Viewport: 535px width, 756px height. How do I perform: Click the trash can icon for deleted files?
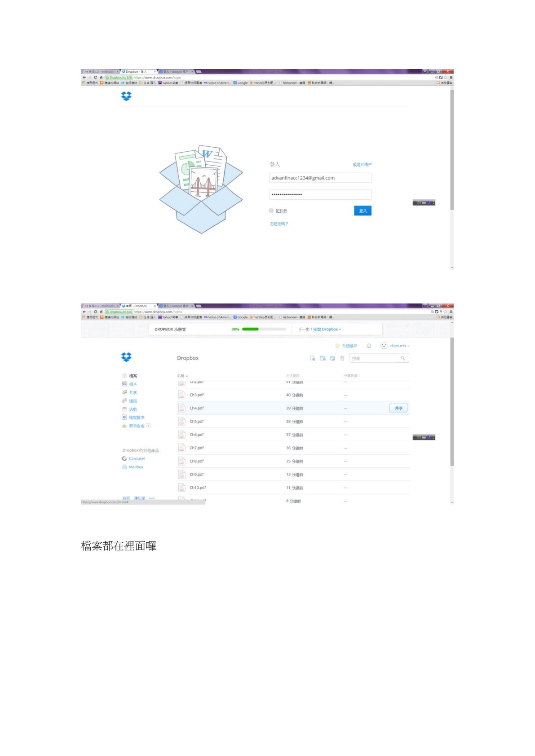coord(342,358)
